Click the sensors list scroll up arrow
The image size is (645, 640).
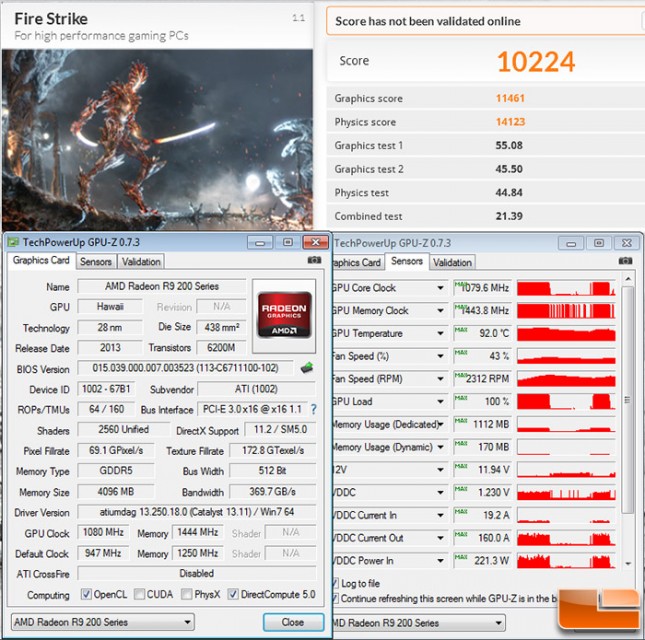click(x=628, y=279)
